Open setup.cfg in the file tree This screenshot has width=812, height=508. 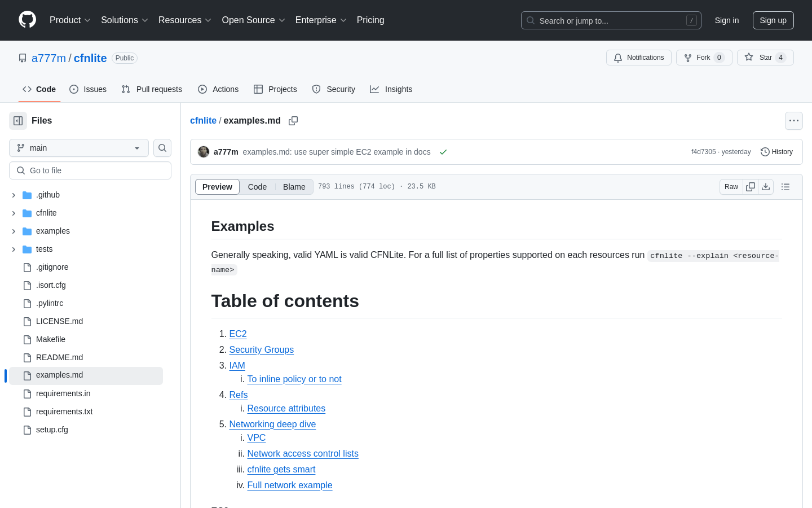point(52,430)
